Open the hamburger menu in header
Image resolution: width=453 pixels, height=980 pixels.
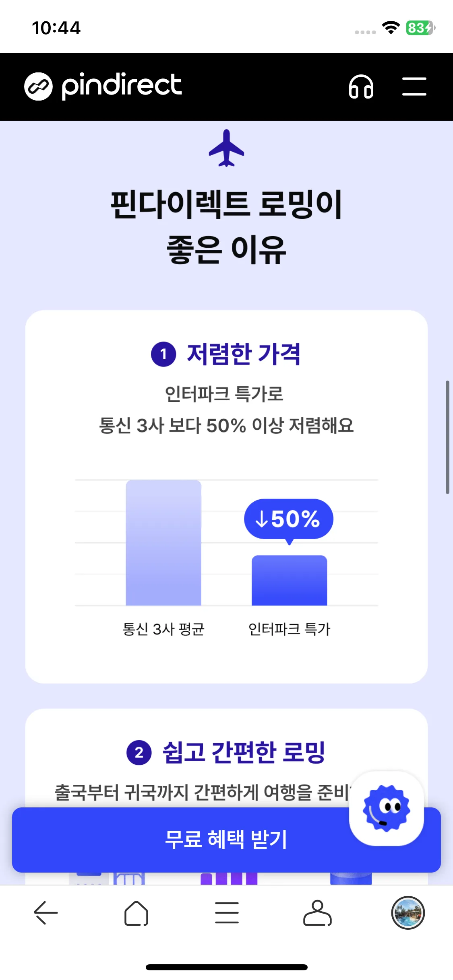coord(414,86)
